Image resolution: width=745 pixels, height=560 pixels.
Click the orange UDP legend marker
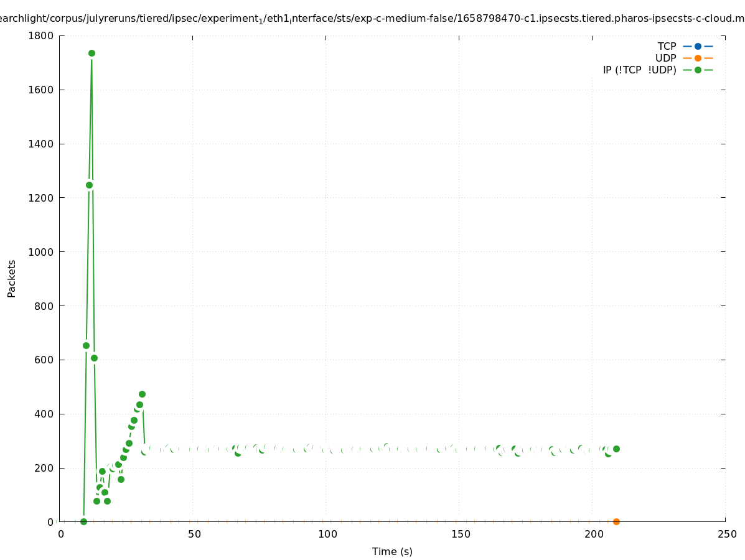698,58
